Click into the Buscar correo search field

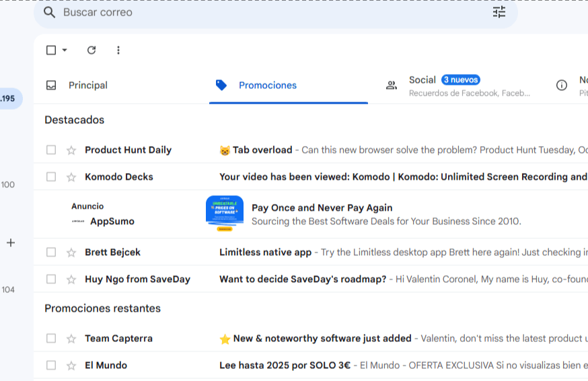276,12
